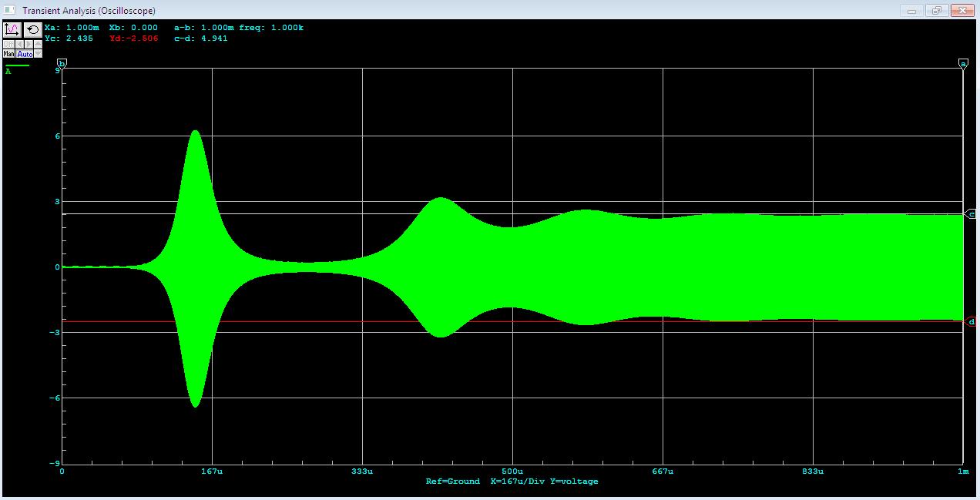The height and width of the screenshot is (500, 980).
Task: Click the up arrow scale button
Action: tap(39, 45)
